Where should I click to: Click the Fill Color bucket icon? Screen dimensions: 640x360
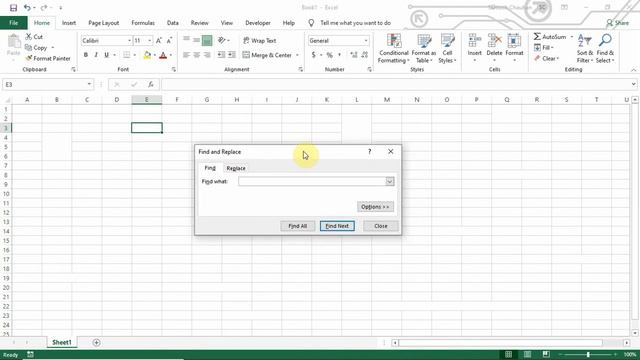pos(147,55)
